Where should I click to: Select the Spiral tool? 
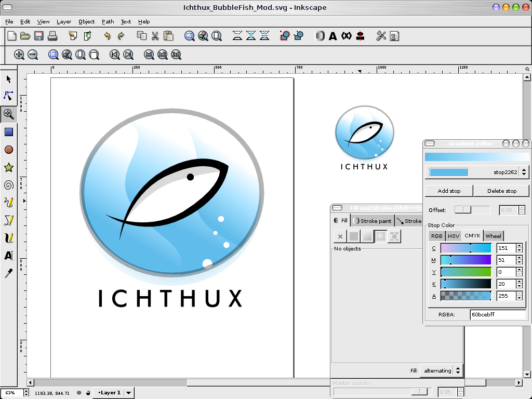(9, 185)
